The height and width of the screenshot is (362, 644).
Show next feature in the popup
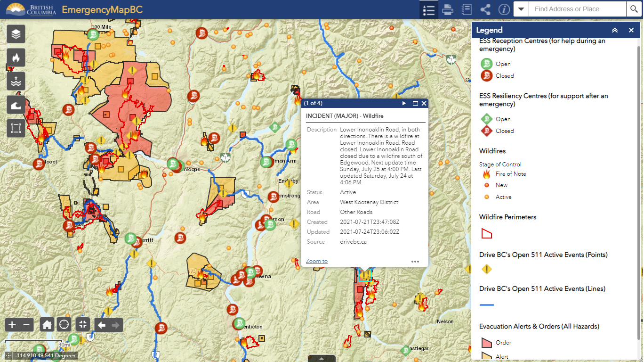tap(404, 103)
